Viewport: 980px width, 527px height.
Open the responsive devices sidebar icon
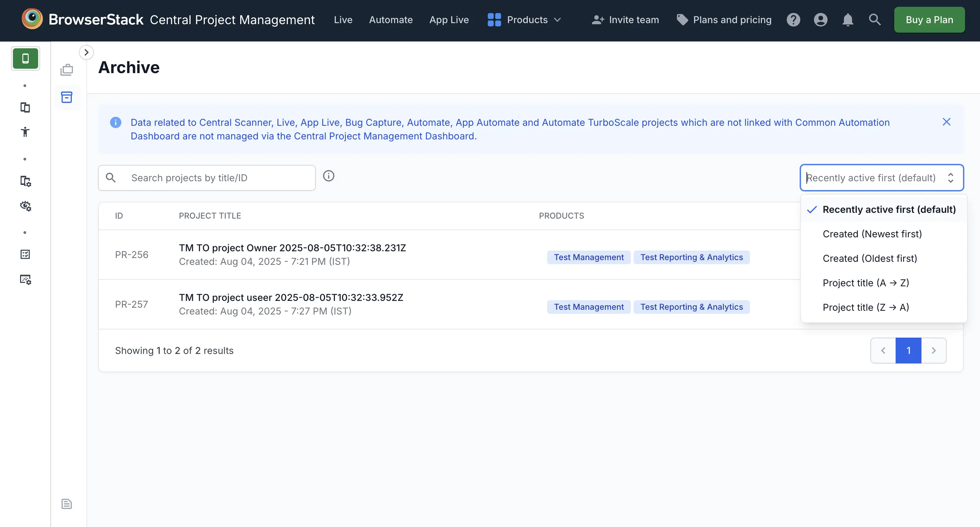[x=25, y=107]
